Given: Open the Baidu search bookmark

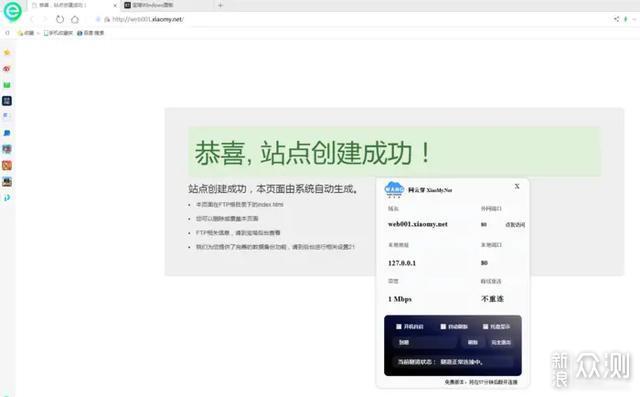Looking at the screenshot, I should click(91, 33).
